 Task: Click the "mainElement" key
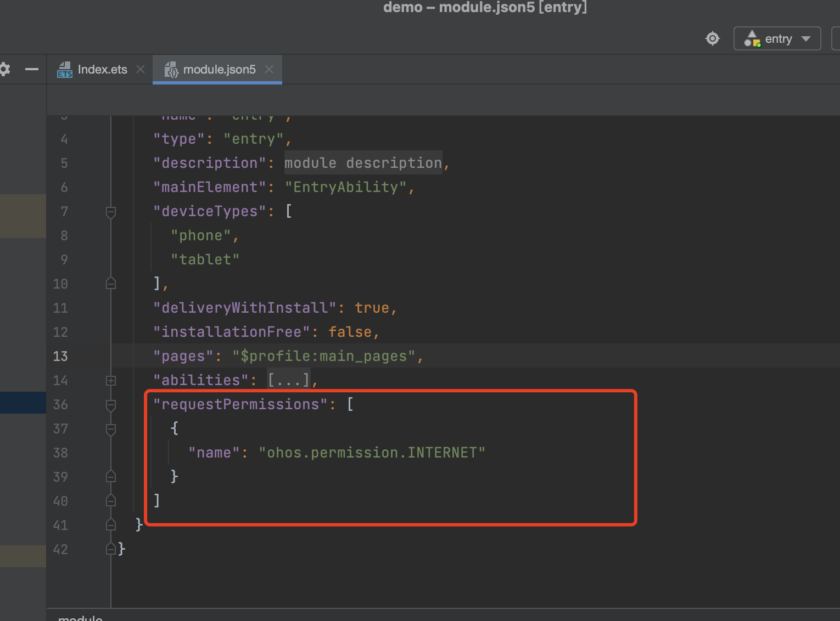[210, 187]
